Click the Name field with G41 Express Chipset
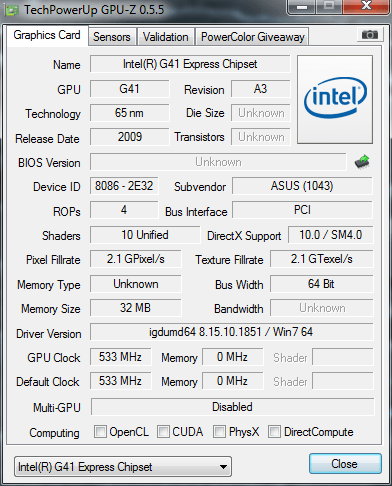Image resolution: width=392 pixels, height=486 pixels. coord(190,64)
